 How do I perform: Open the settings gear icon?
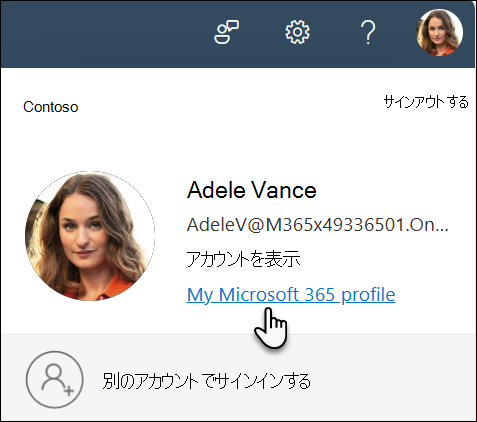coord(297,32)
